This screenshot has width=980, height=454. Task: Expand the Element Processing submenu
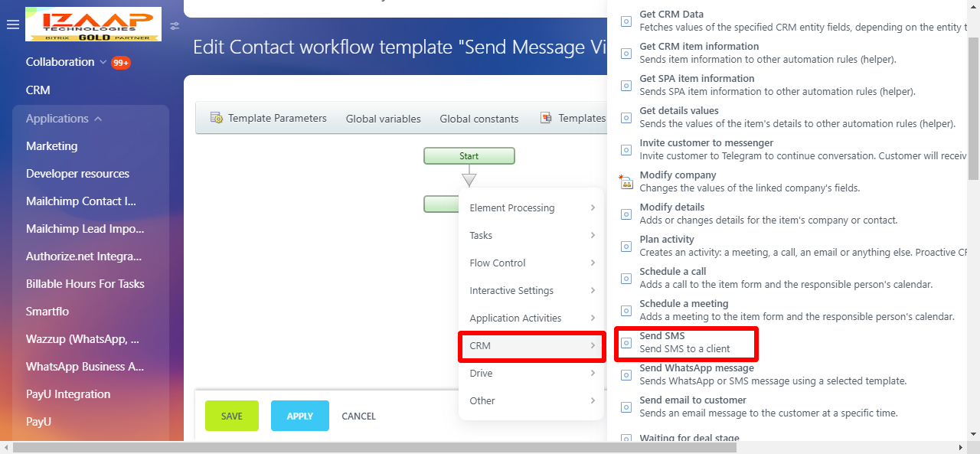pos(531,207)
